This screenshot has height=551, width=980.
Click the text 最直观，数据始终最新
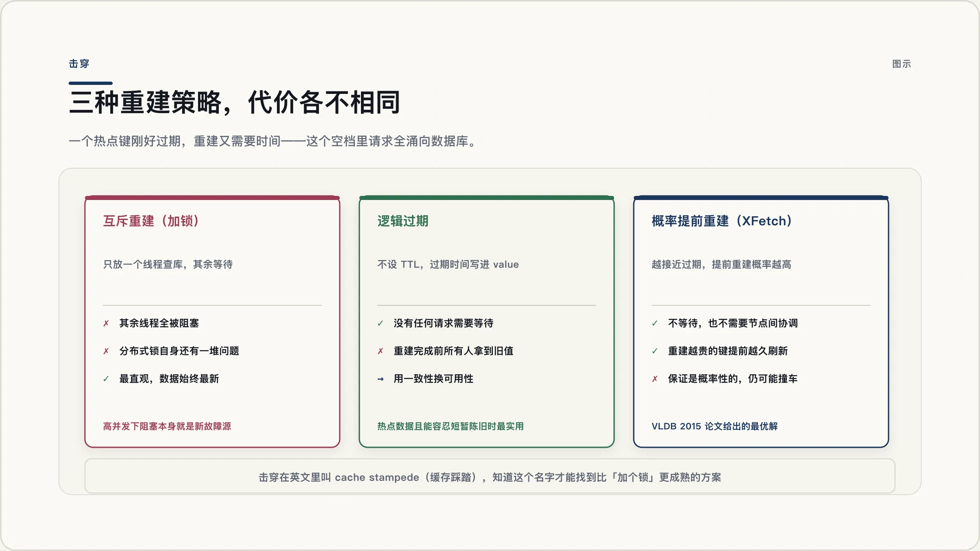pos(169,379)
